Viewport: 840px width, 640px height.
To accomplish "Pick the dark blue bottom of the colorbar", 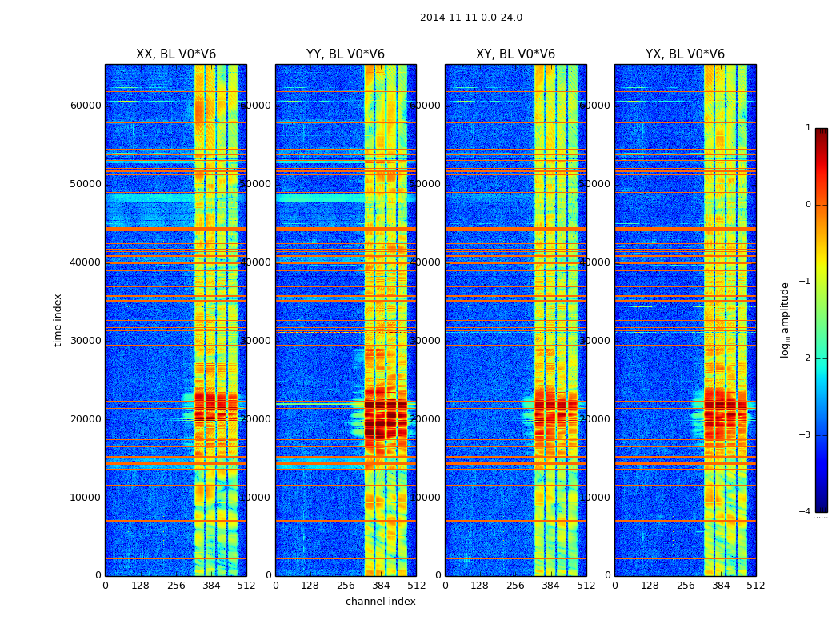I will click(x=821, y=507).
